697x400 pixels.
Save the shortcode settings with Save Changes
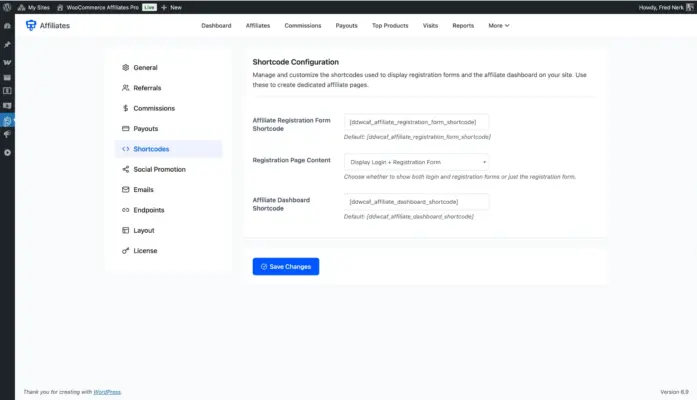tap(286, 267)
